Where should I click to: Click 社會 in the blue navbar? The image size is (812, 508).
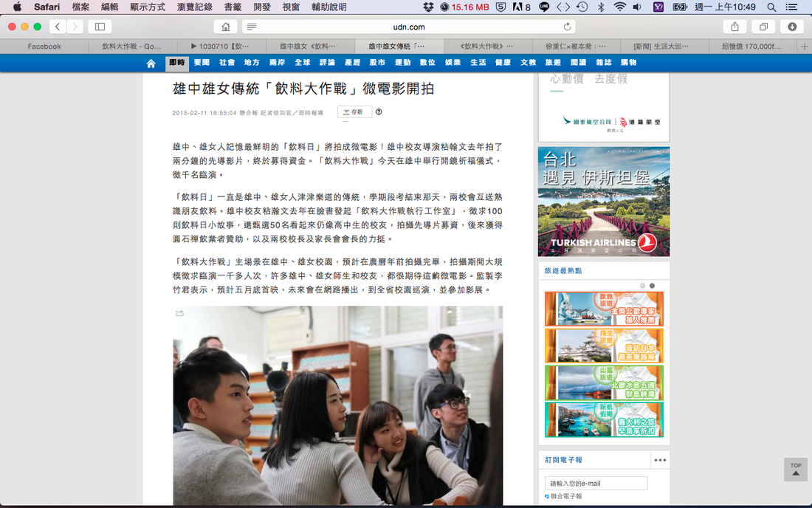(x=227, y=63)
